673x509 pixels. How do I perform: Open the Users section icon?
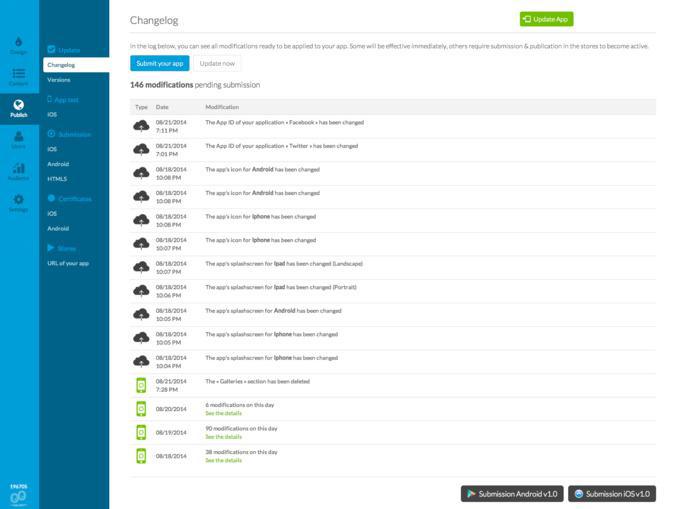point(18,140)
